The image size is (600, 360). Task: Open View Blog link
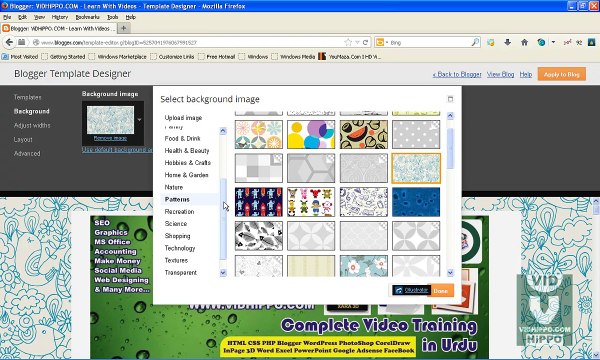[501, 75]
